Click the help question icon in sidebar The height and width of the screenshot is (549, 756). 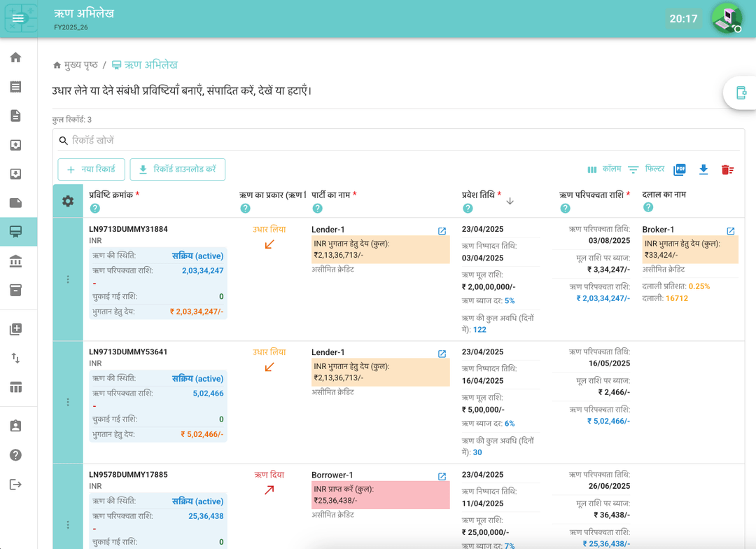[x=15, y=455]
